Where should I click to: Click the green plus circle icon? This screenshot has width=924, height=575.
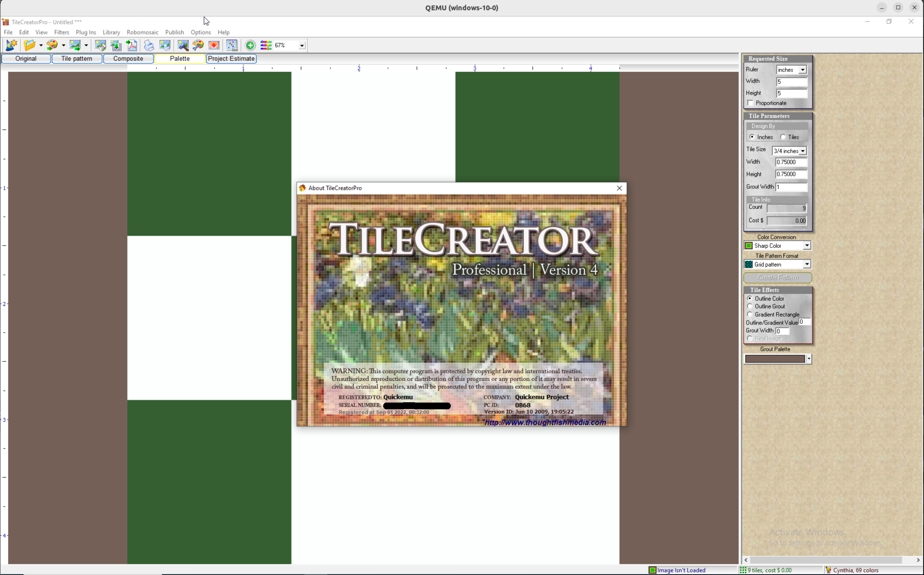point(250,45)
